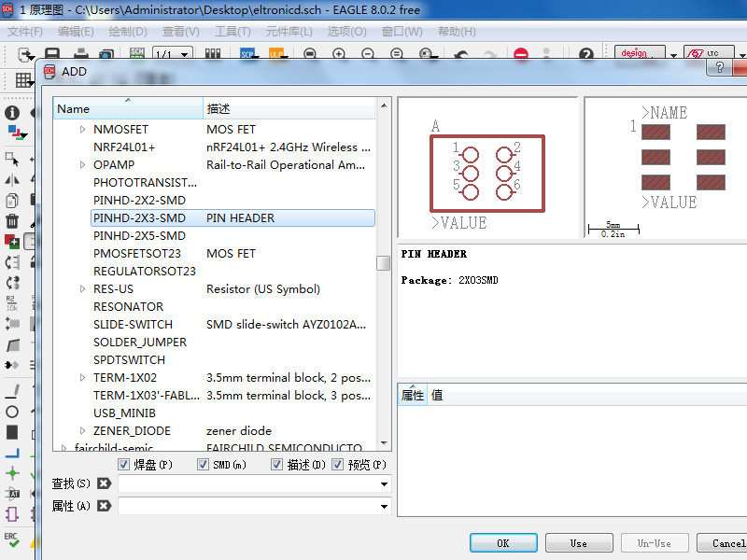Select the Net wiring tool
The image size is (747, 560).
tap(12, 453)
